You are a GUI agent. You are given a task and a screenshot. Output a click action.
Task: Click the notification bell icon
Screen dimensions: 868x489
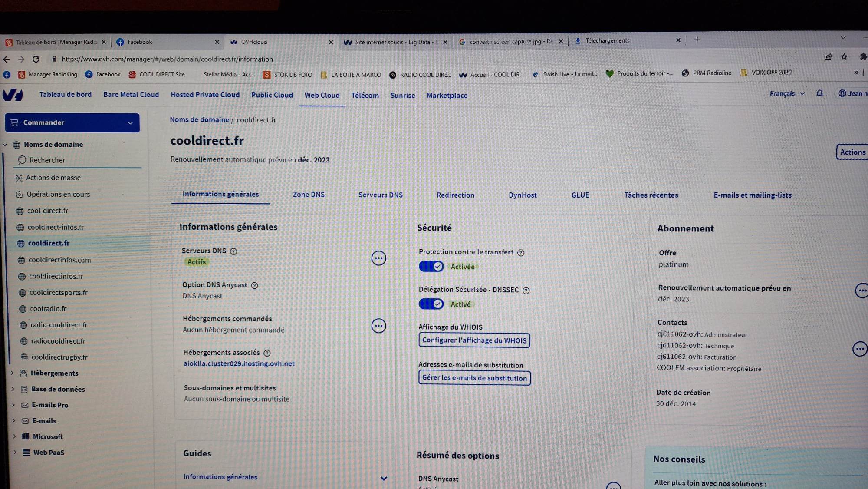[819, 93]
